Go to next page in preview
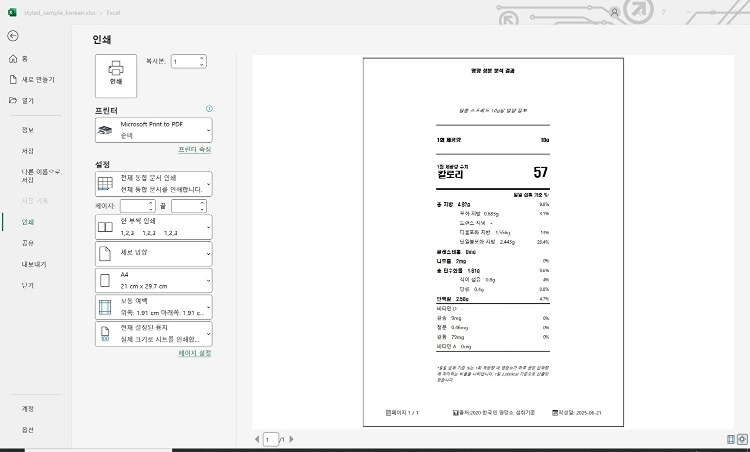The image size is (750, 452). (290, 439)
